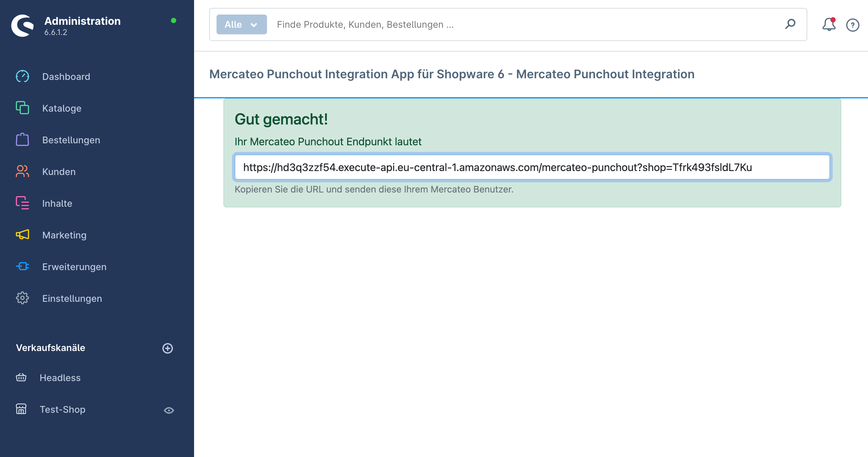
Task: Toggle Test-Shop storefront eye icon
Action: tap(169, 410)
